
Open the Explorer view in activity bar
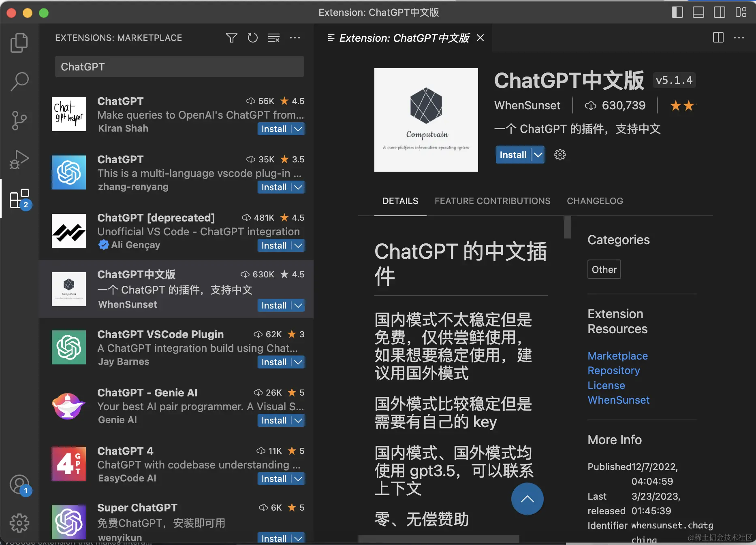[x=19, y=43]
